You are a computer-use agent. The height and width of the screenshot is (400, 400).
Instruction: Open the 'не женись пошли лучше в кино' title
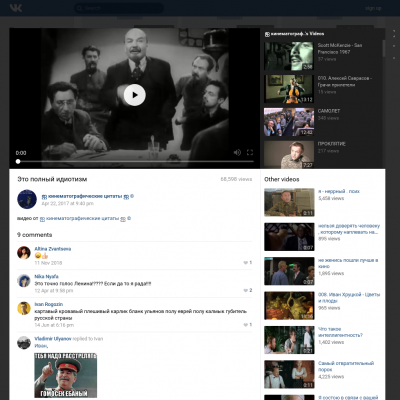click(348, 263)
